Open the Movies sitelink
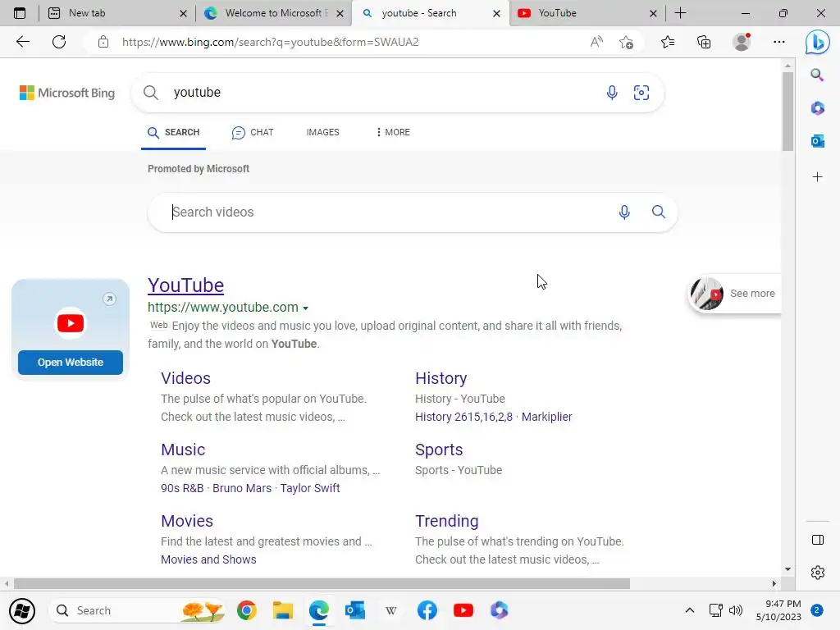 coord(187,521)
